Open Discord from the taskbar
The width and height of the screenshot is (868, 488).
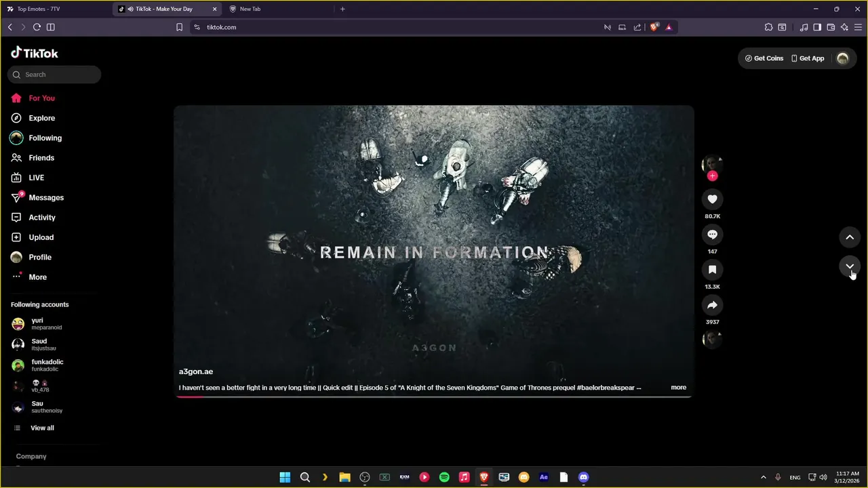tap(583, 477)
